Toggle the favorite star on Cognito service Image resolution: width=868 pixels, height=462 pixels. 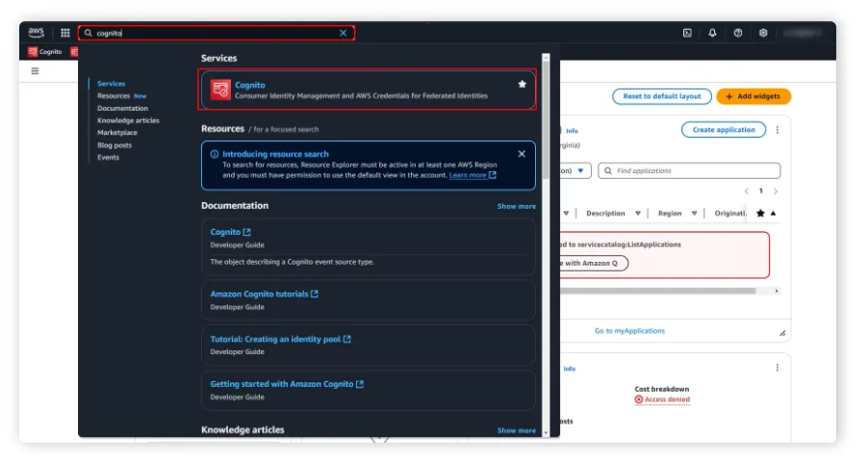(522, 84)
